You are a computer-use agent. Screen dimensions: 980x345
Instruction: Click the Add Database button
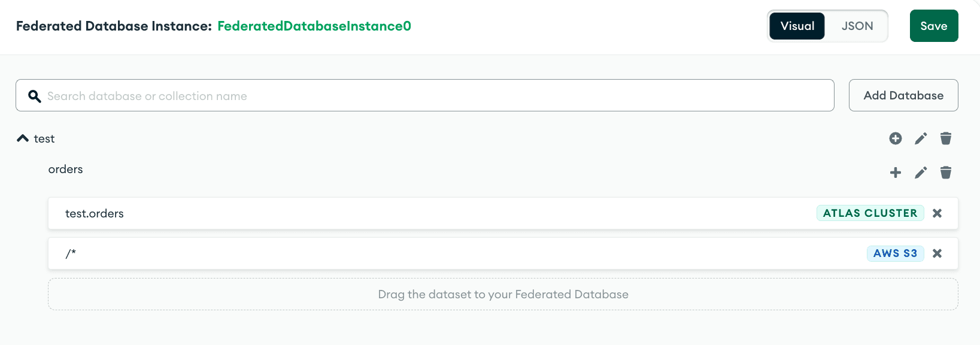(903, 95)
